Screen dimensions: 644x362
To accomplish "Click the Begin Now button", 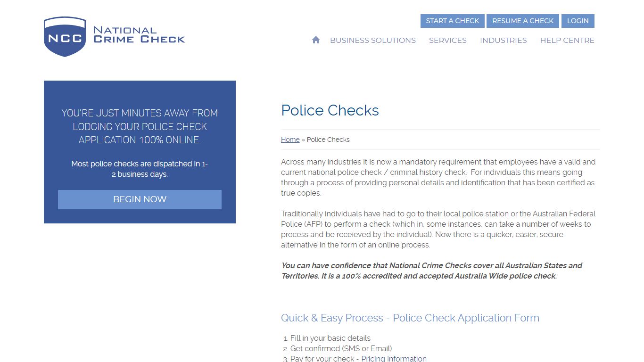I will (x=140, y=199).
